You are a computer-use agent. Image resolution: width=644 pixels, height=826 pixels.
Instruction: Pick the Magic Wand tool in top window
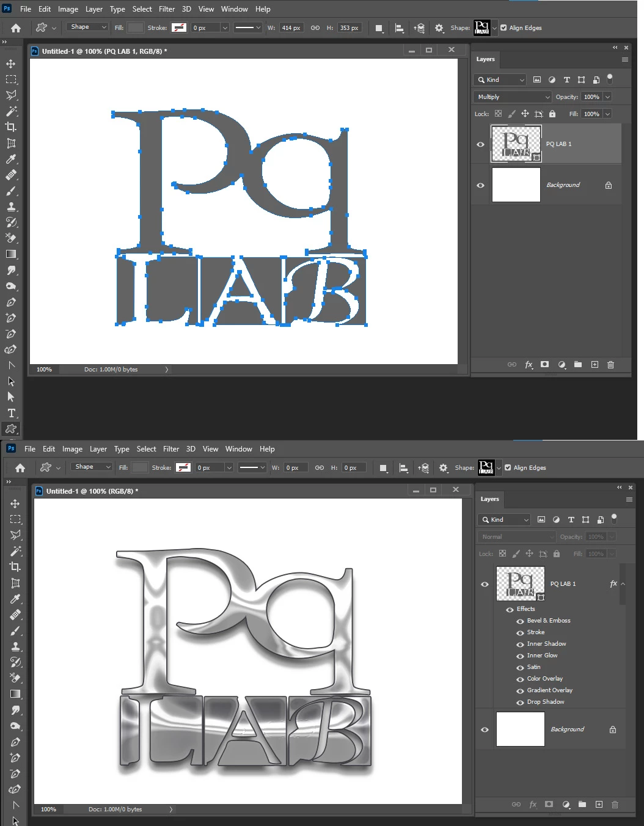[x=11, y=111]
